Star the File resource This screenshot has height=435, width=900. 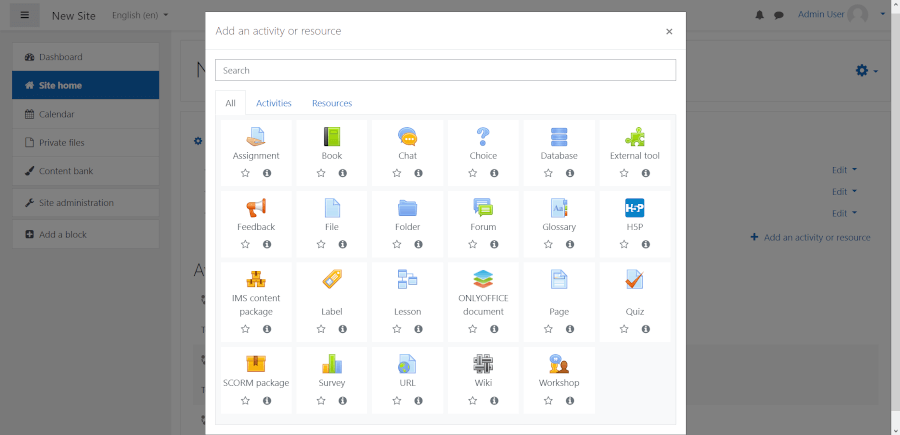(x=321, y=244)
